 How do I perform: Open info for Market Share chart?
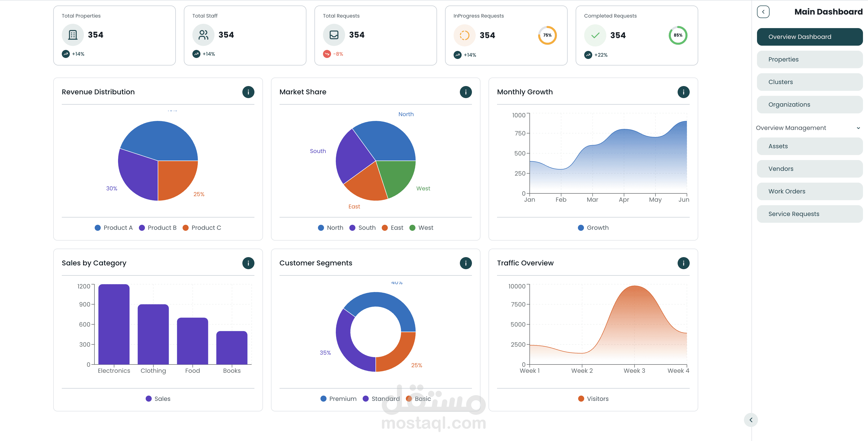click(x=466, y=92)
